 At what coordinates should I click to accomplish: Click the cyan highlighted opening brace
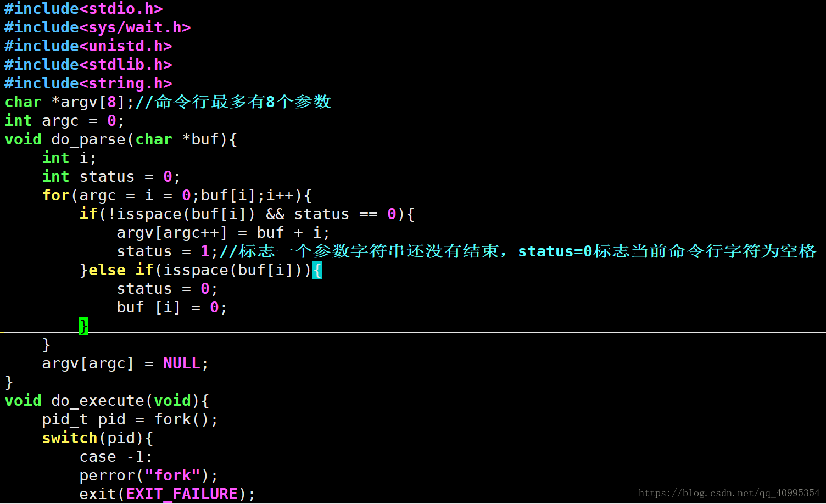click(x=317, y=270)
